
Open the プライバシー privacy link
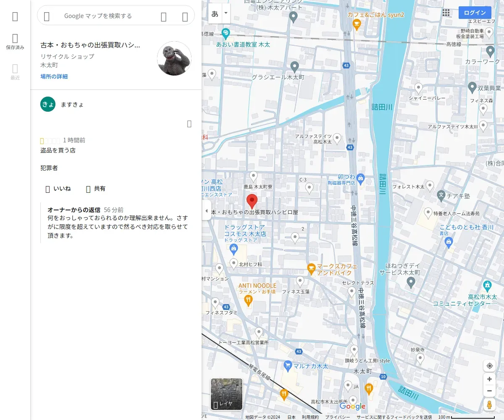coord(337,417)
